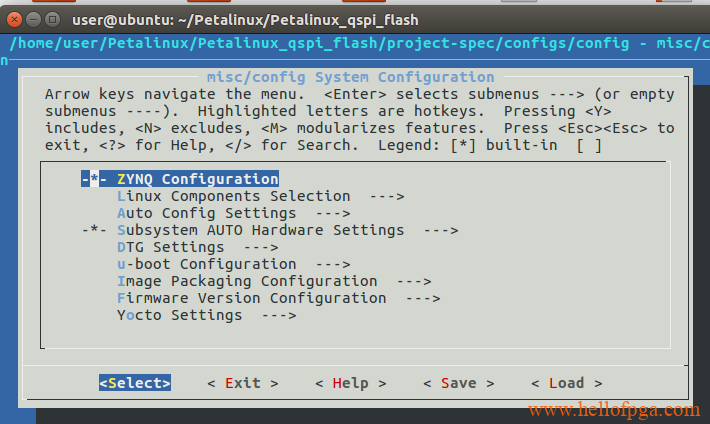Click the Exit button
This screenshot has width=710, height=424.
(243, 383)
